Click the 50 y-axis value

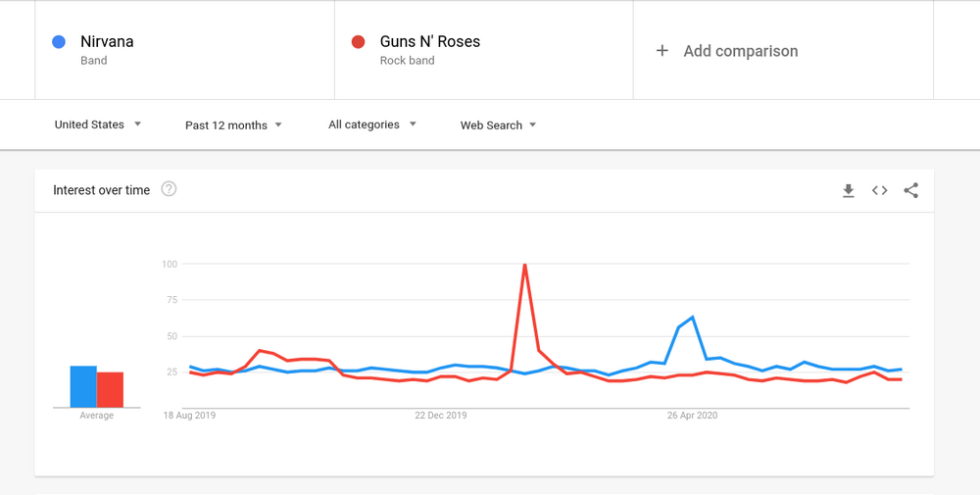click(x=172, y=336)
